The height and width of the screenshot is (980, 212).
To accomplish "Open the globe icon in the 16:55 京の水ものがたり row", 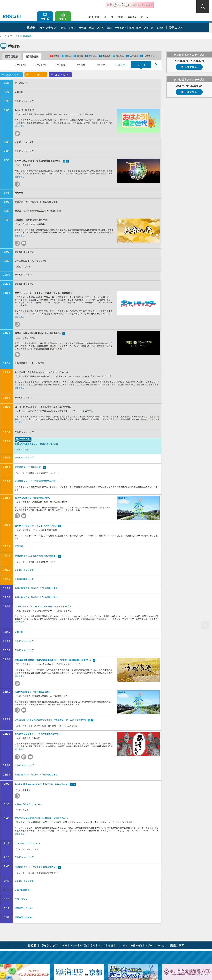I will click(17, 516).
